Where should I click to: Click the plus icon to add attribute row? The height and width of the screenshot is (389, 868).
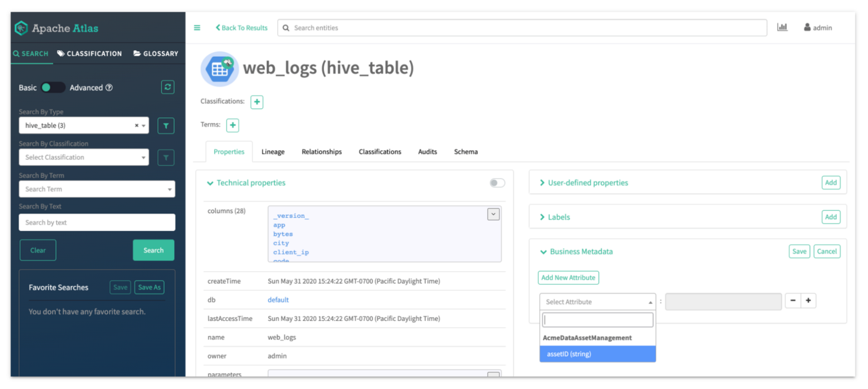pyautogui.click(x=808, y=301)
